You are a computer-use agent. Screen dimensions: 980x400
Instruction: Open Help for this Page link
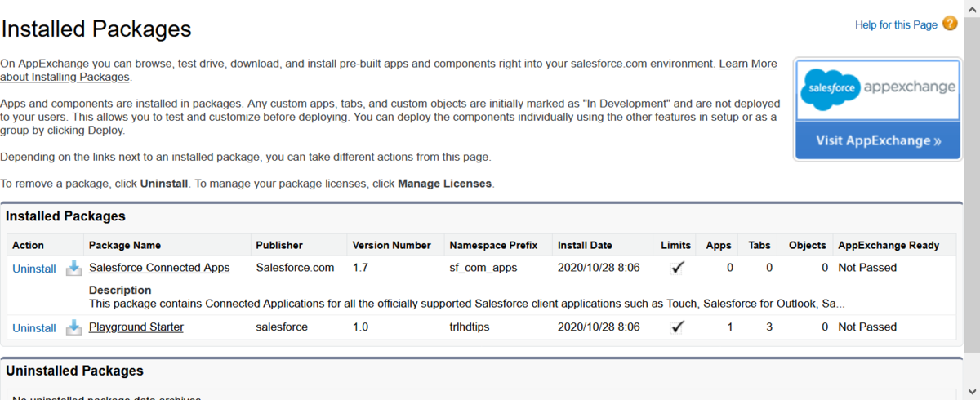896,24
